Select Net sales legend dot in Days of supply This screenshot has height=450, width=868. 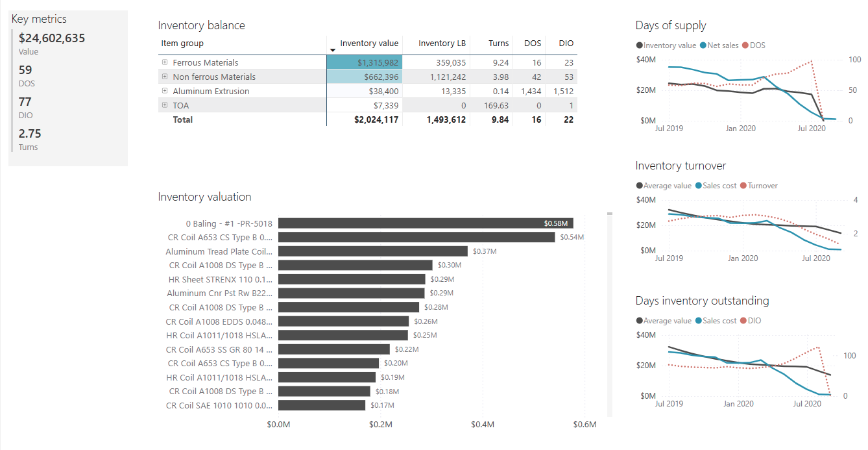[703, 45]
